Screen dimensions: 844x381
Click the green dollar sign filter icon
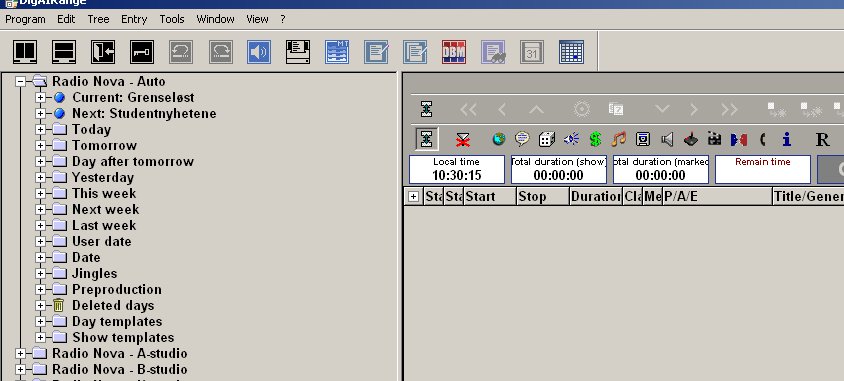click(595, 139)
